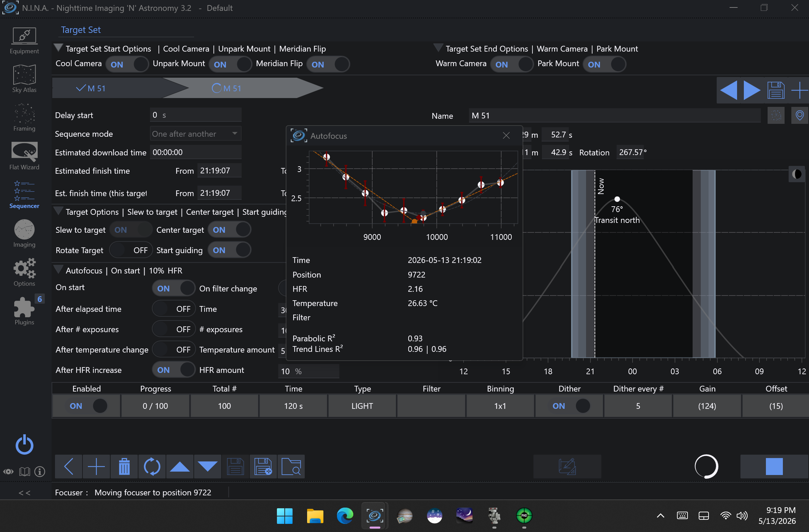This screenshot has width=809, height=532.
Task: Open N.I.N.A. from Windows taskbar
Action: pyautogui.click(x=375, y=516)
